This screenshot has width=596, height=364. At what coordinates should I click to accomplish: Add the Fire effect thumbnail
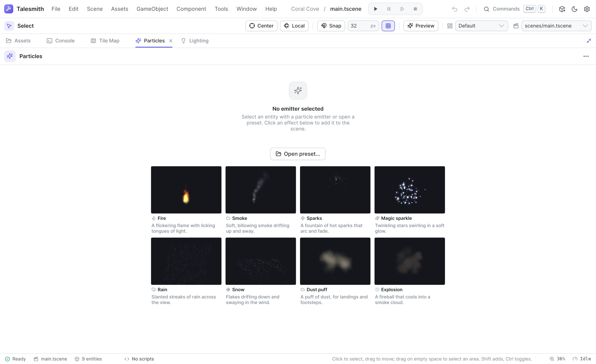click(x=186, y=190)
